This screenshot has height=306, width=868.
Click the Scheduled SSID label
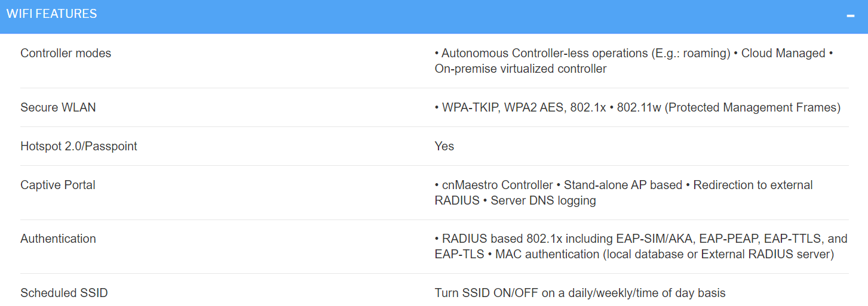click(64, 293)
